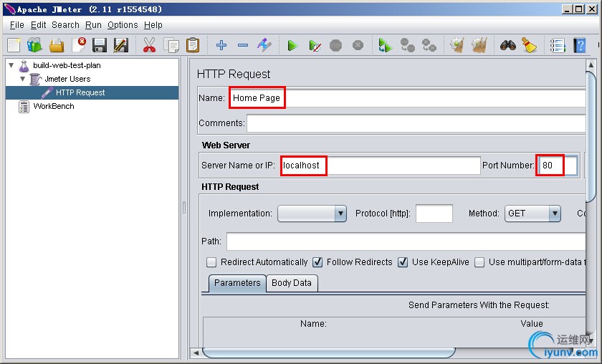602x364 pixels.
Task: Click Remote Stop All icon
Action: [x=407, y=45]
